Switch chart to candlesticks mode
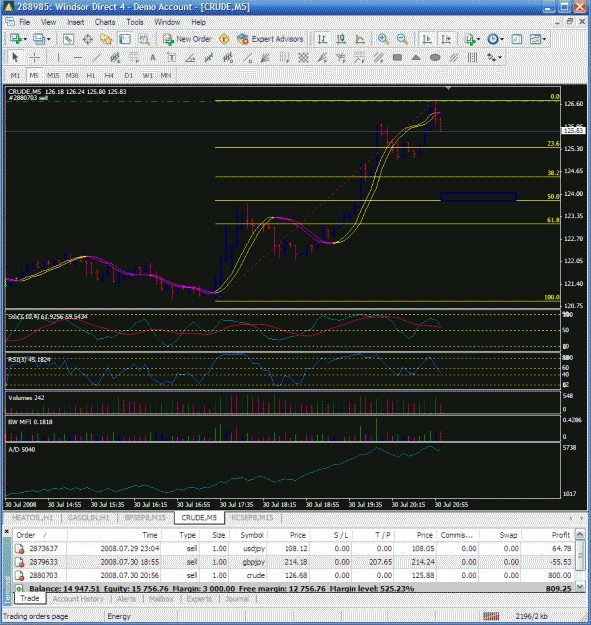Viewport: 591px width, 625px height. coord(341,39)
